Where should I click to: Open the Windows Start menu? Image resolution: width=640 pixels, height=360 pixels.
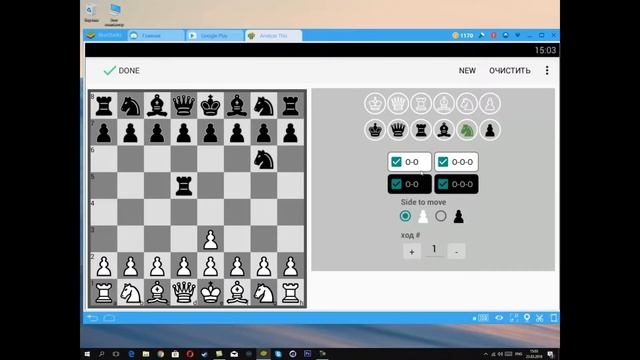point(87,354)
